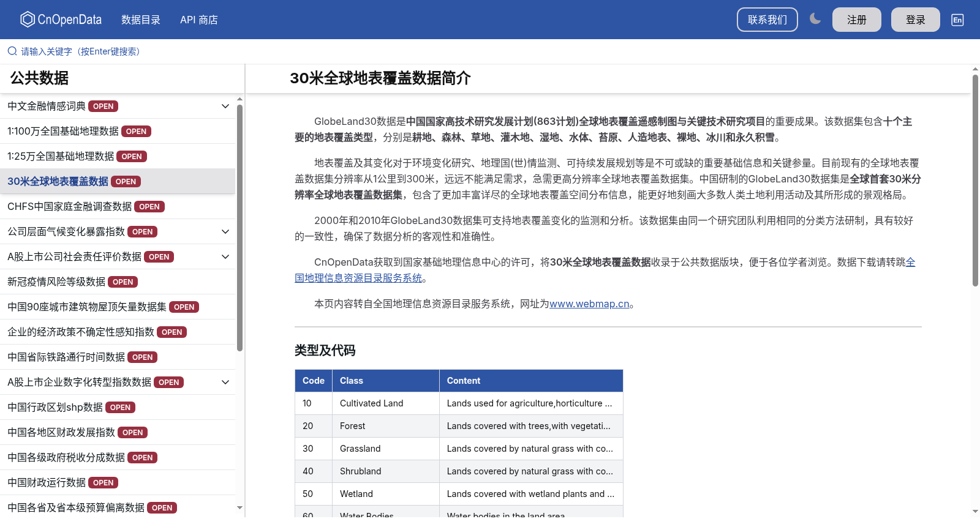Open 新冠疫情风险等级数据 item

(118, 282)
